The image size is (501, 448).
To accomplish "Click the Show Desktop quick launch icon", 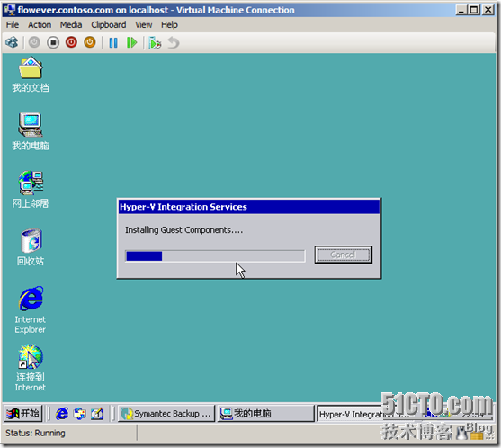I will (x=97, y=414).
